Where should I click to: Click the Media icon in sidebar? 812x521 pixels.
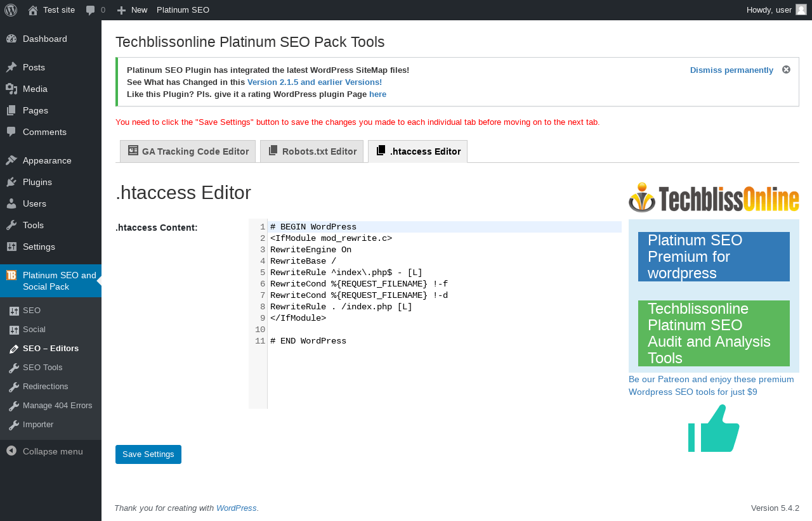(11, 89)
